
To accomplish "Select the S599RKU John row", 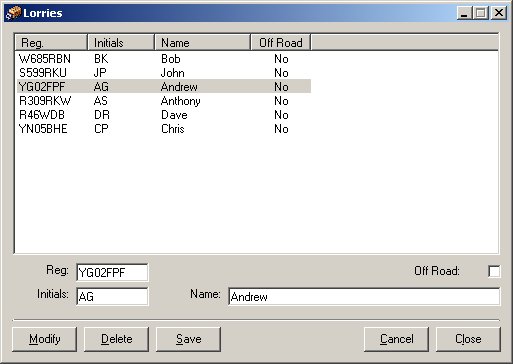I will [164, 73].
